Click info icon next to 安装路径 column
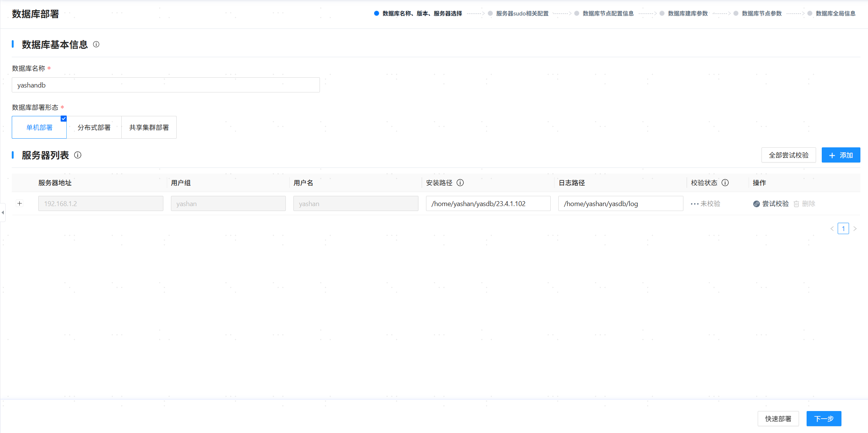Viewport: 868px width, 433px height. (460, 183)
